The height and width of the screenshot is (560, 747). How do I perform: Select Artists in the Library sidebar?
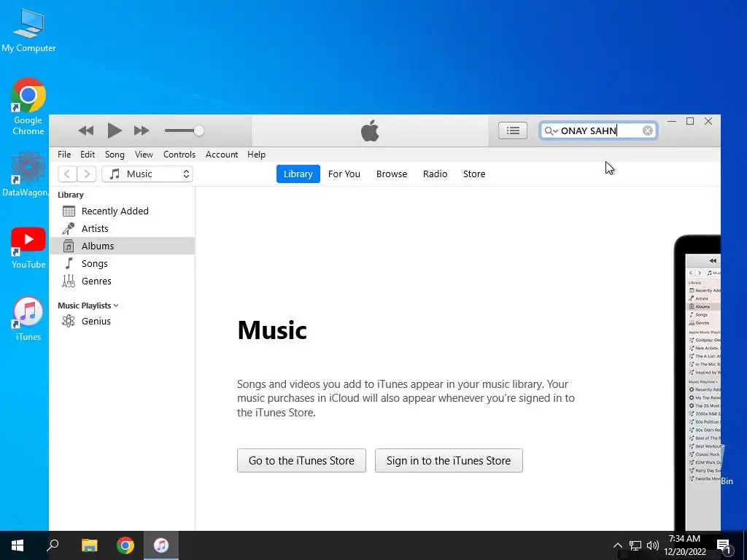(x=122, y=228)
